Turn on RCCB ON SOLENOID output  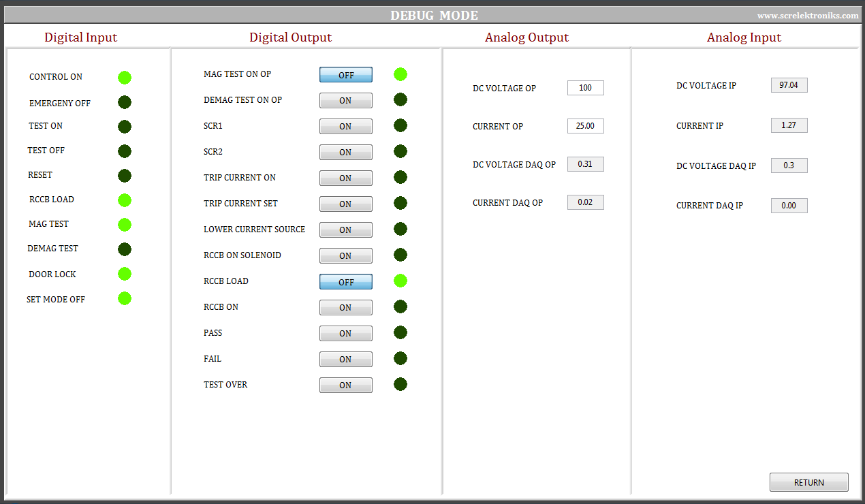(346, 256)
